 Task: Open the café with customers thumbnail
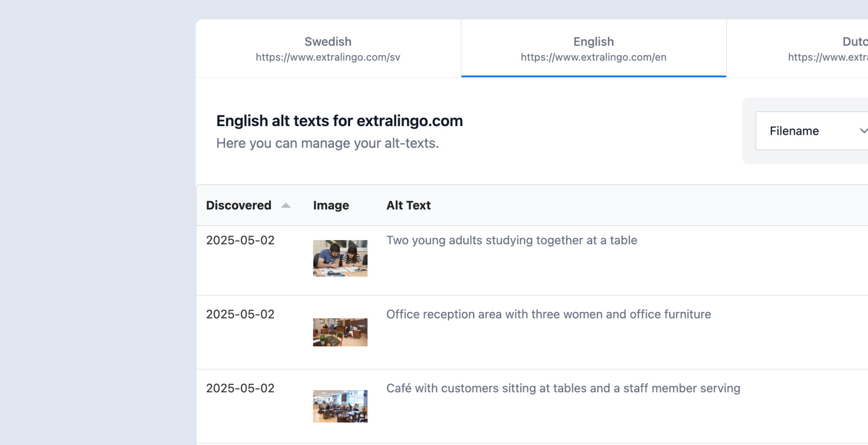coord(340,406)
